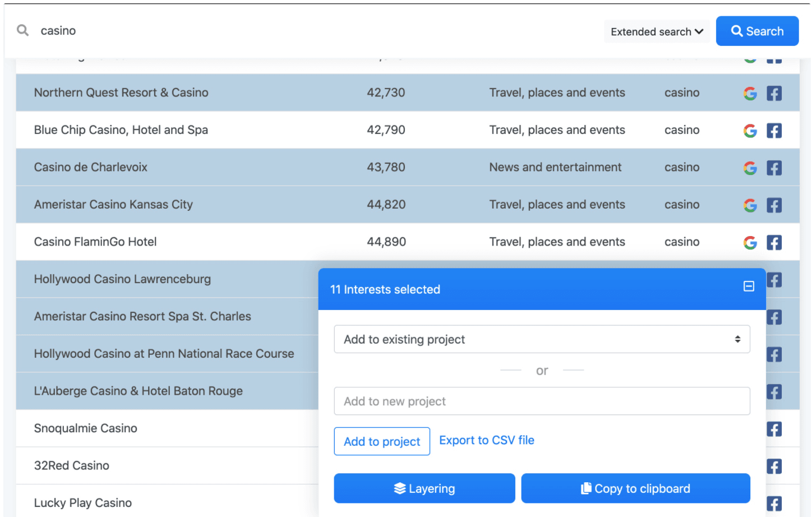This screenshot has width=812, height=517.
Task: Open Google search for Northern Quest Resort & Casino
Action: (x=750, y=93)
